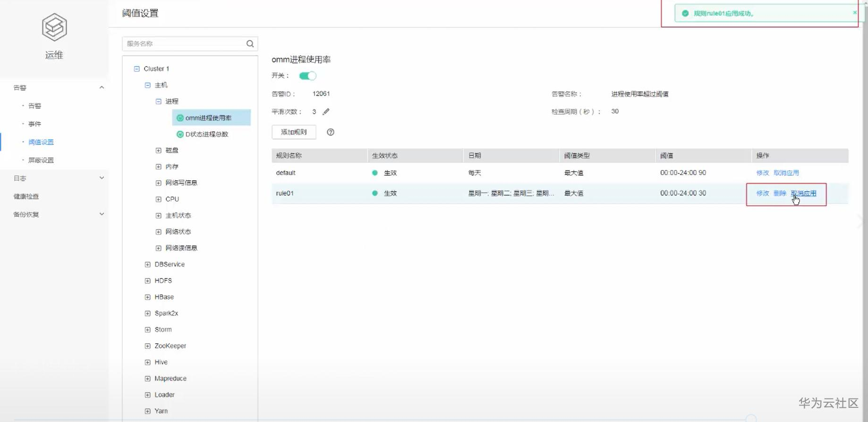Collapse the 主机 tree node
The height and width of the screenshot is (422, 868).
click(x=147, y=85)
